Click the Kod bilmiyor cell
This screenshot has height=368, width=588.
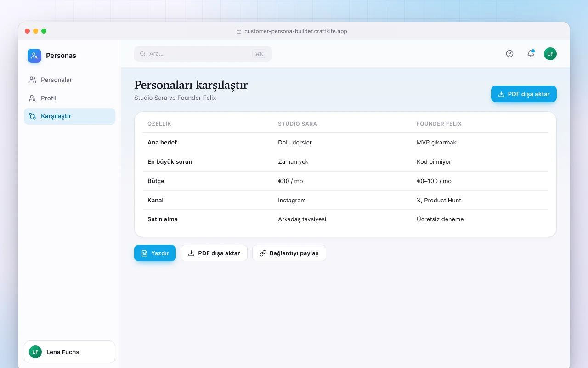(x=434, y=162)
